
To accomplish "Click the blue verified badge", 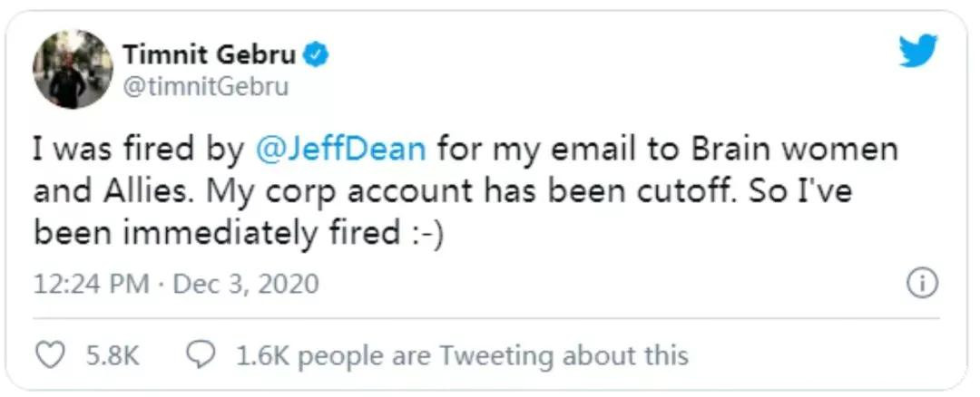I will coord(315,56).
